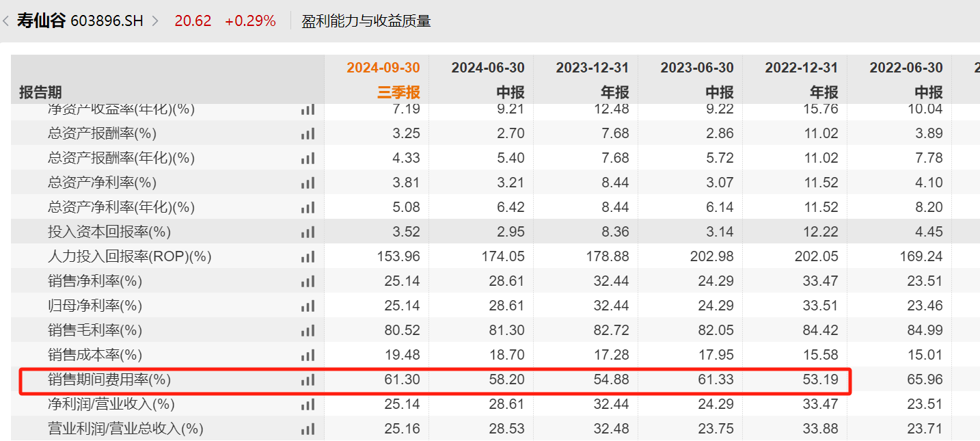This screenshot has width=980, height=441.
Task: Open chart icon for 归母净利率(%) row
Action: [x=308, y=306]
